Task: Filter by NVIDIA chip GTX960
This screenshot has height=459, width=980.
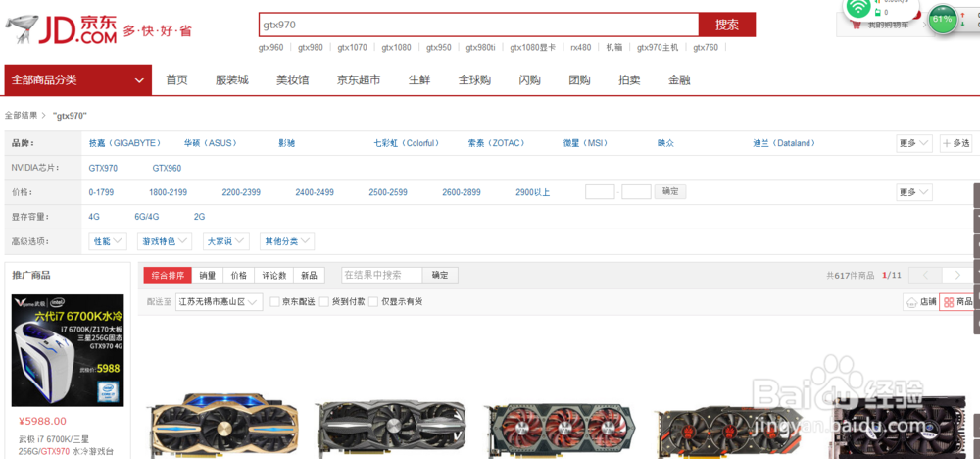Action: 167,169
